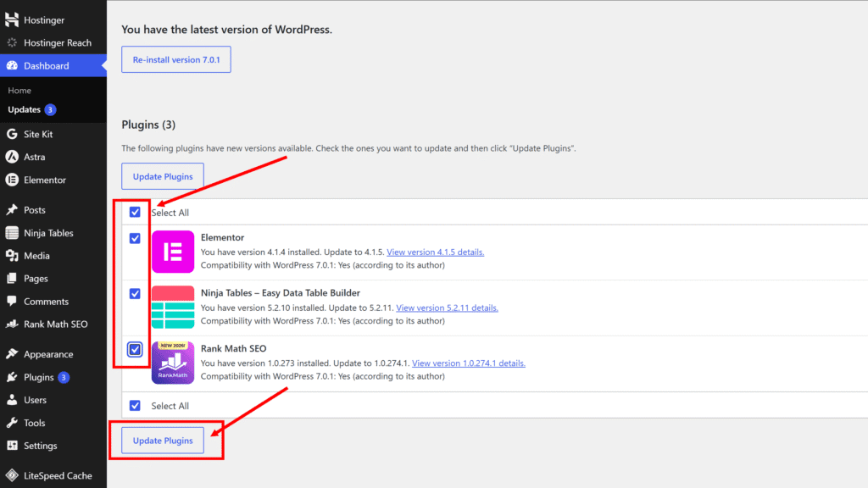Uncheck the Rank Math SEO plugin checkbox

pos(135,349)
